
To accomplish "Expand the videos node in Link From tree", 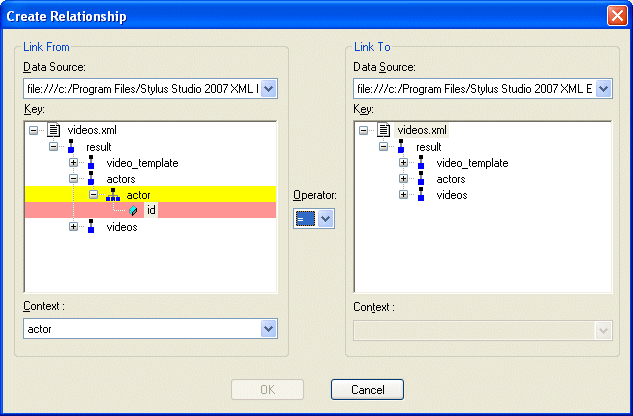I will tap(74, 227).
